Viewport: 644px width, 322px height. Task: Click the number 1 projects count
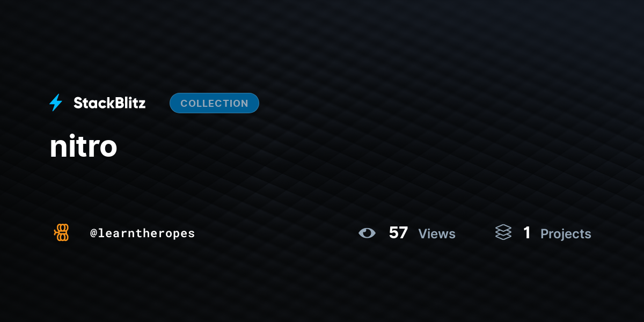(527, 233)
